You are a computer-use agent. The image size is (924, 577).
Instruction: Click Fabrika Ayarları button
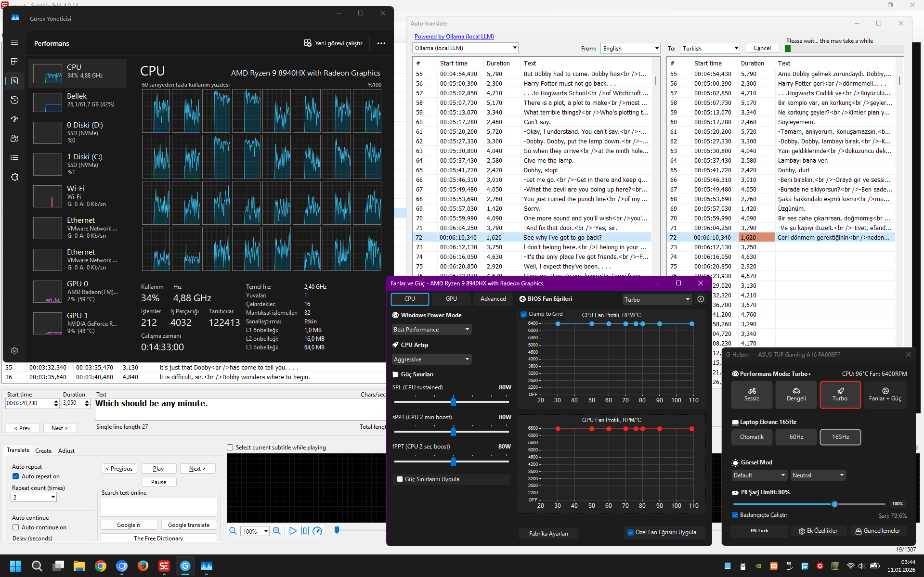[x=548, y=534]
